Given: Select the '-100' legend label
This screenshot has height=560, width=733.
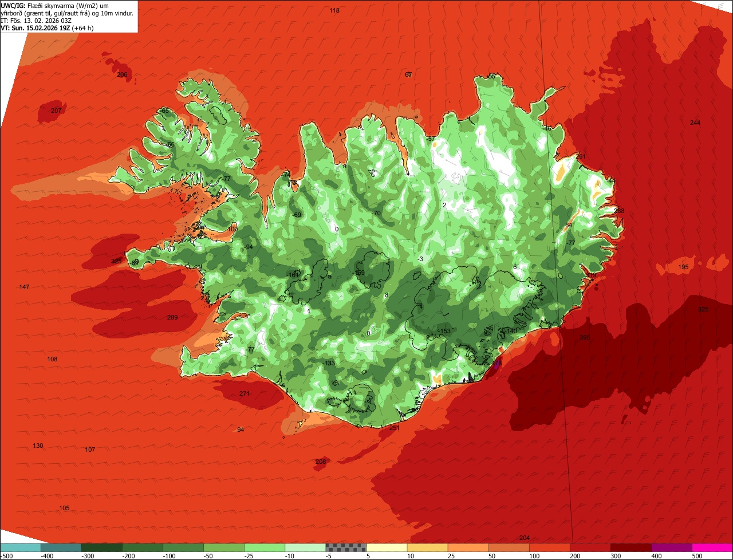Looking at the screenshot, I should 169,555.
